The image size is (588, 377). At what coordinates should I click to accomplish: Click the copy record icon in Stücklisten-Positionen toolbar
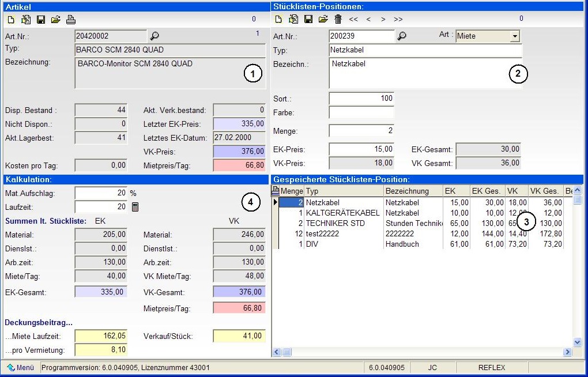[293, 19]
